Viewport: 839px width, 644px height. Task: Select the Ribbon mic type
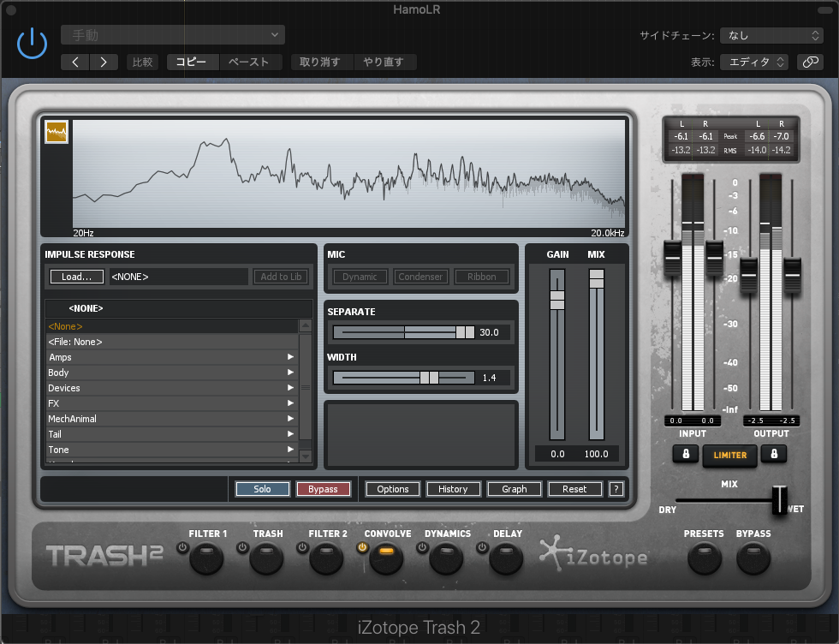coord(481,277)
